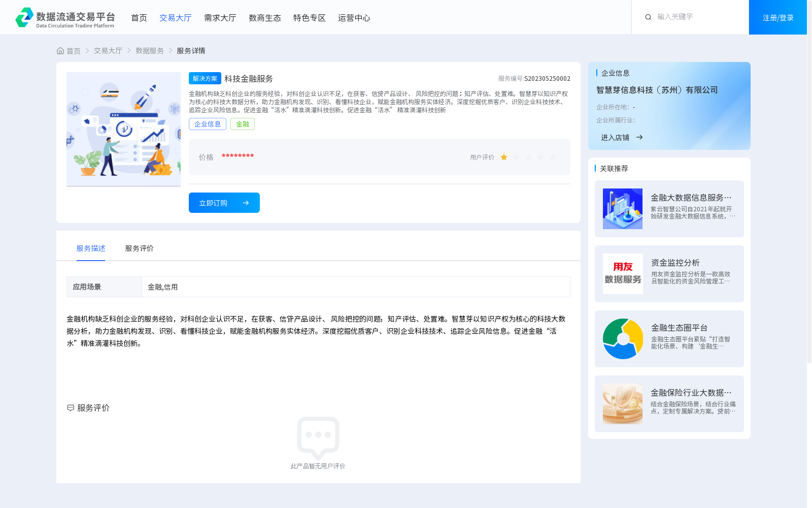Click the home icon in breadcrumb
Viewport: 812px width, 508px height.
pyautogui.click(x=60, y=51)
